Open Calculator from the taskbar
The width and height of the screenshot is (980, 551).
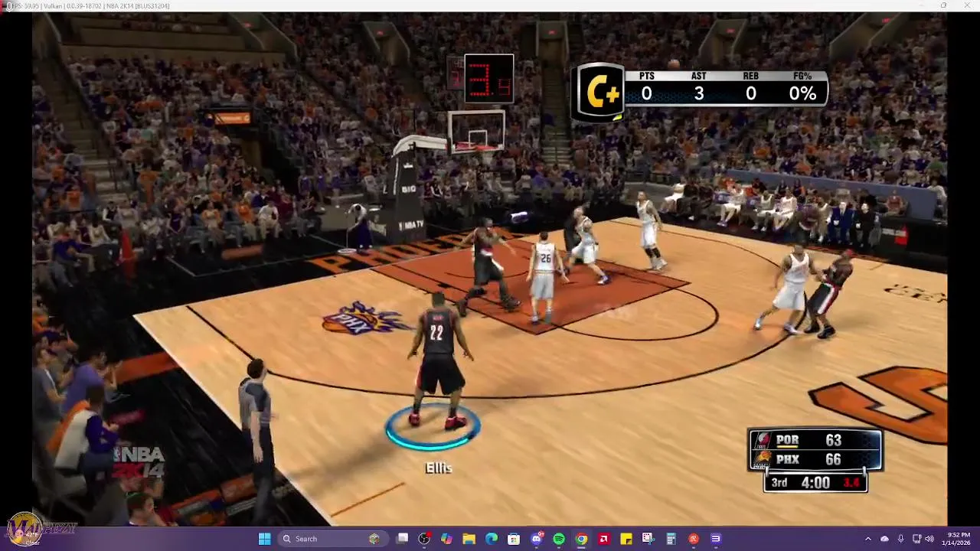pos(671,539)
